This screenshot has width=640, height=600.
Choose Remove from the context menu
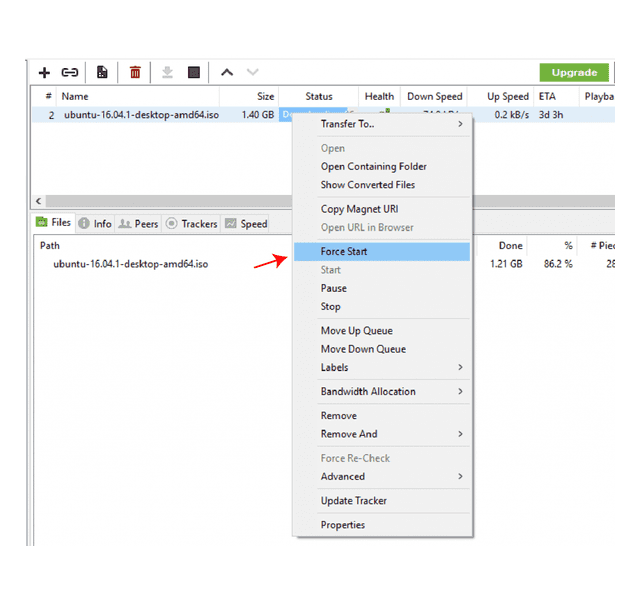pos(382,416)
